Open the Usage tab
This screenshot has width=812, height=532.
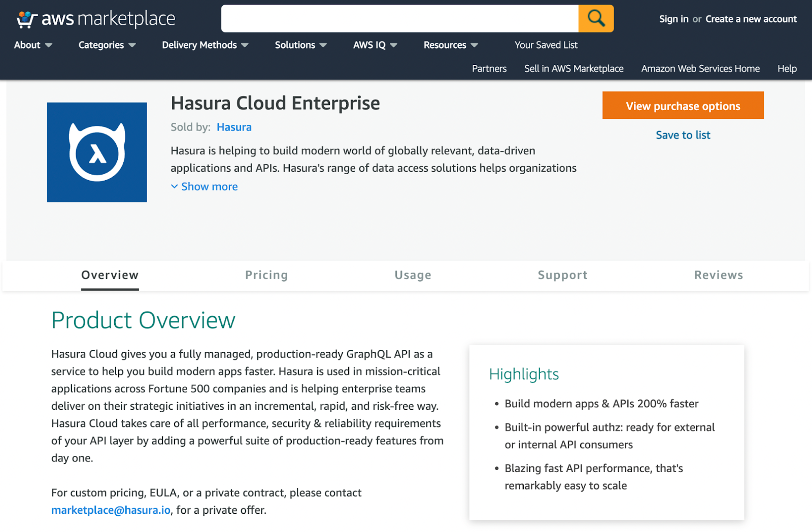[x=413, y=275]
